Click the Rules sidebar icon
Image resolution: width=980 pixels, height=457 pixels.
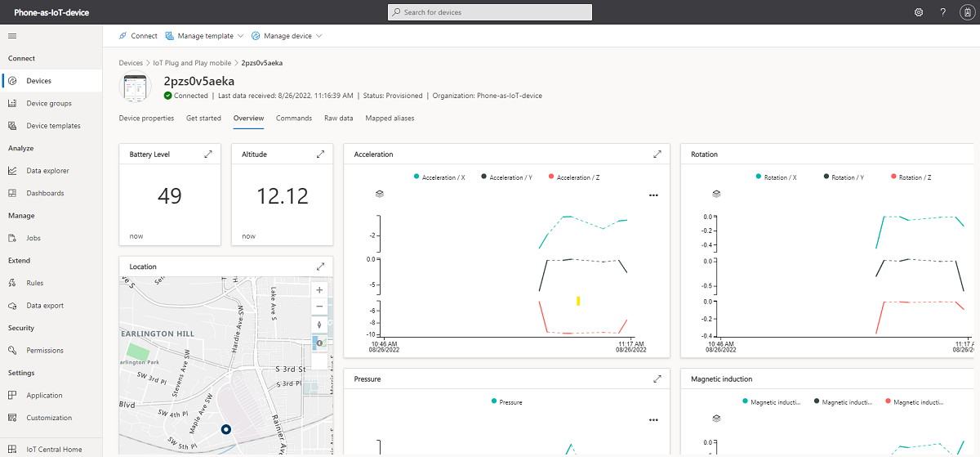(12, 283)
